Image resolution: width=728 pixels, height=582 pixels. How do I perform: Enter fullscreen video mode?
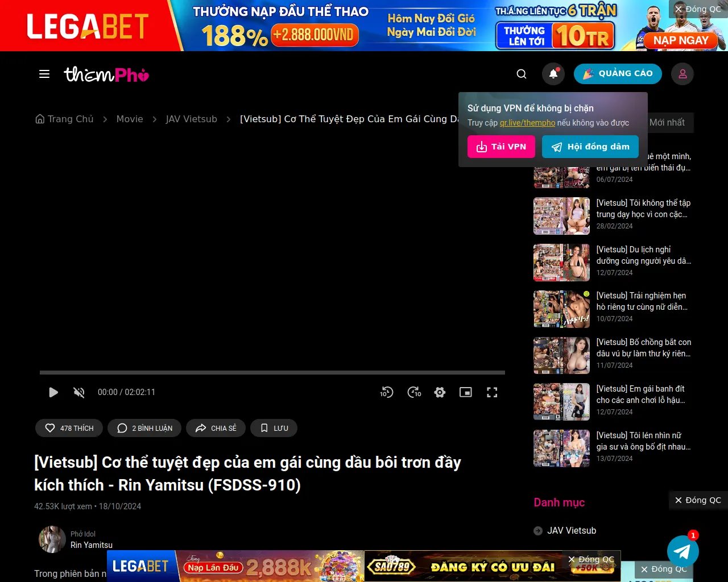(492, 392)
